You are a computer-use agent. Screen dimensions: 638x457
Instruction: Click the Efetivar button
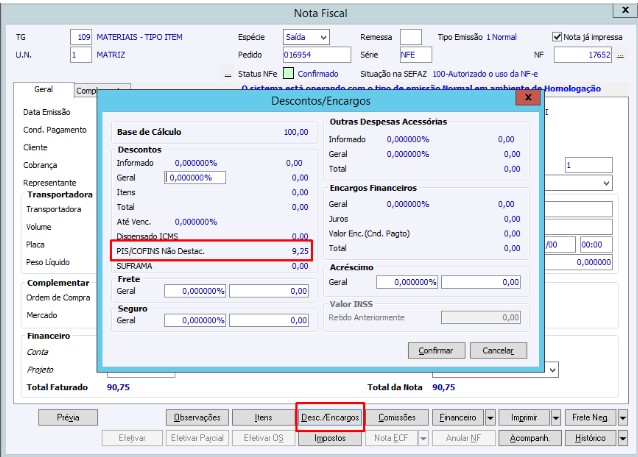[x=132, y=438]
